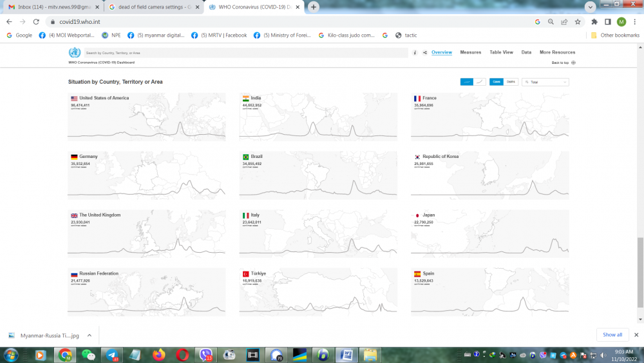Open the MRTV Facebook bookmark link
The width and height of the screenshot is (644, 363).
tap(218, 35)
